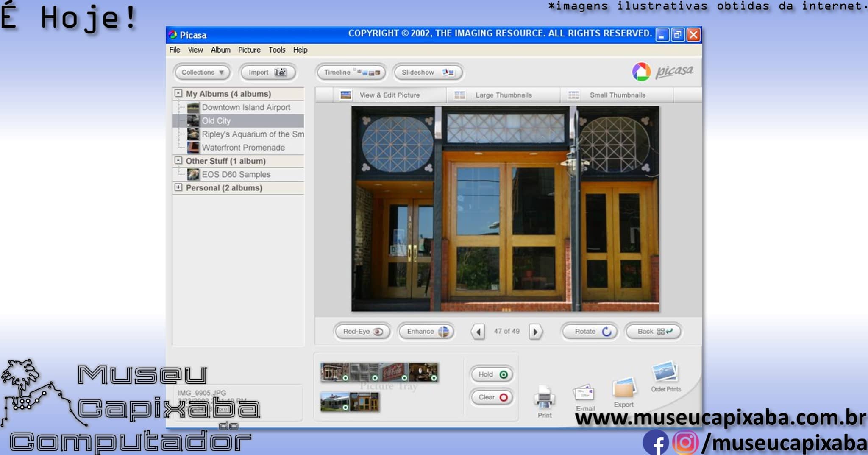
Task: Open the File menu
Action: coord(175,50)
